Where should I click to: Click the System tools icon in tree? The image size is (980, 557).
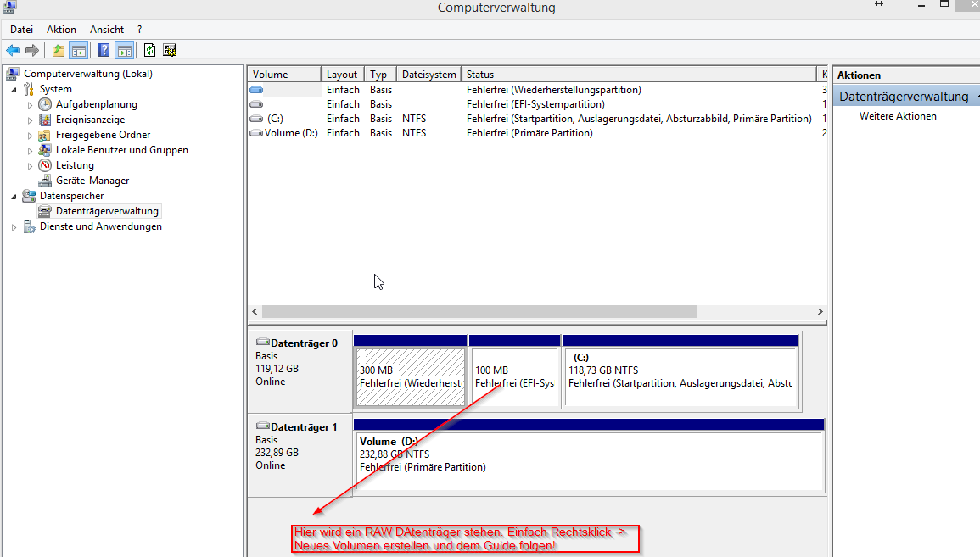[x=29, y=89]
